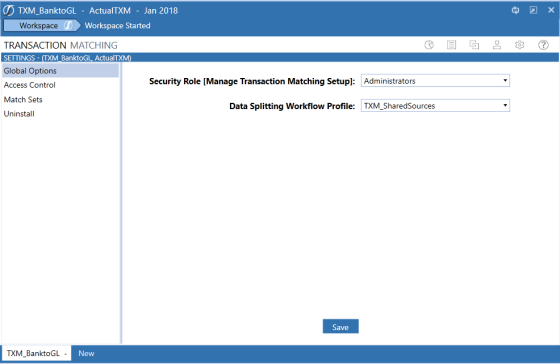This screenshot has width=560, height=364.
Task: Click the pop-out window icon in title bar
Action: (x=533, y=10)
